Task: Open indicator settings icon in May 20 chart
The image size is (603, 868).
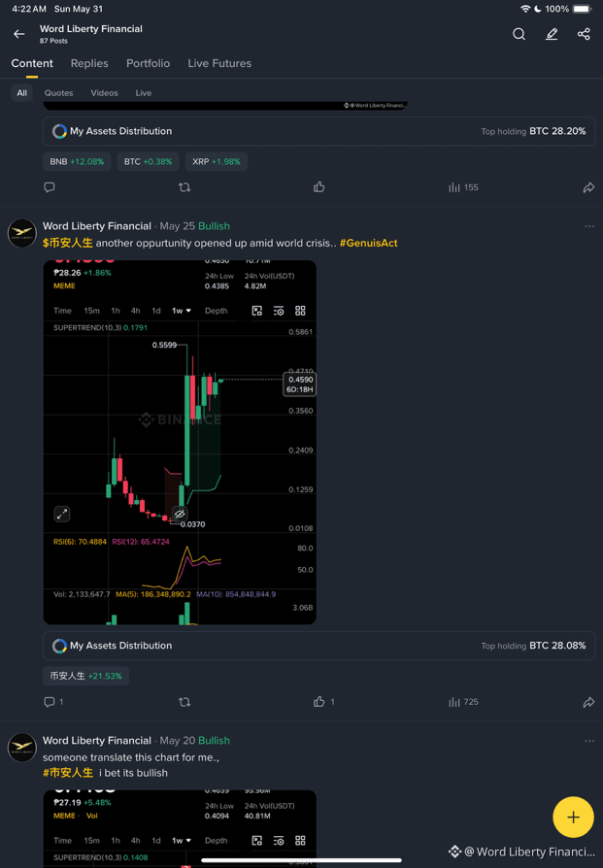Action: click(x=279, y=840)
